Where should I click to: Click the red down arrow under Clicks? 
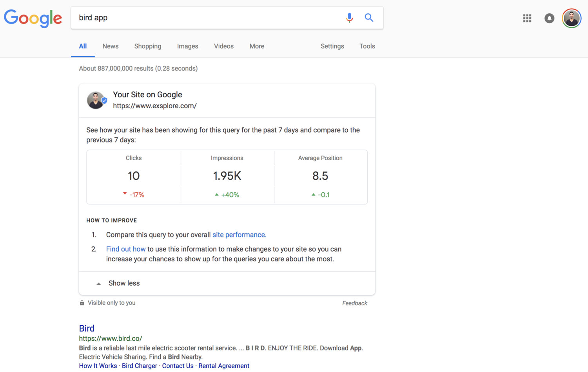pyautogui.click(x=125, y=193)
